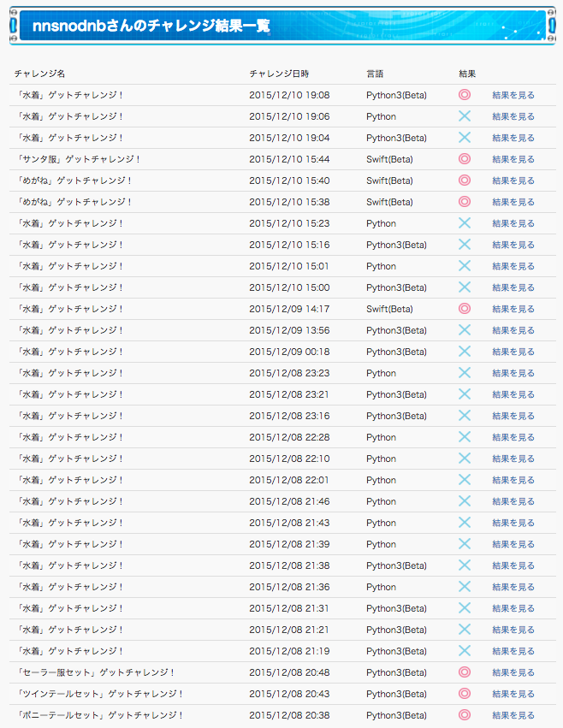Screen dimensions: 563x728
Task: View results for 2015/12/08 22:28 attempt
Action: pyautogui.click(x=513, y=437)
